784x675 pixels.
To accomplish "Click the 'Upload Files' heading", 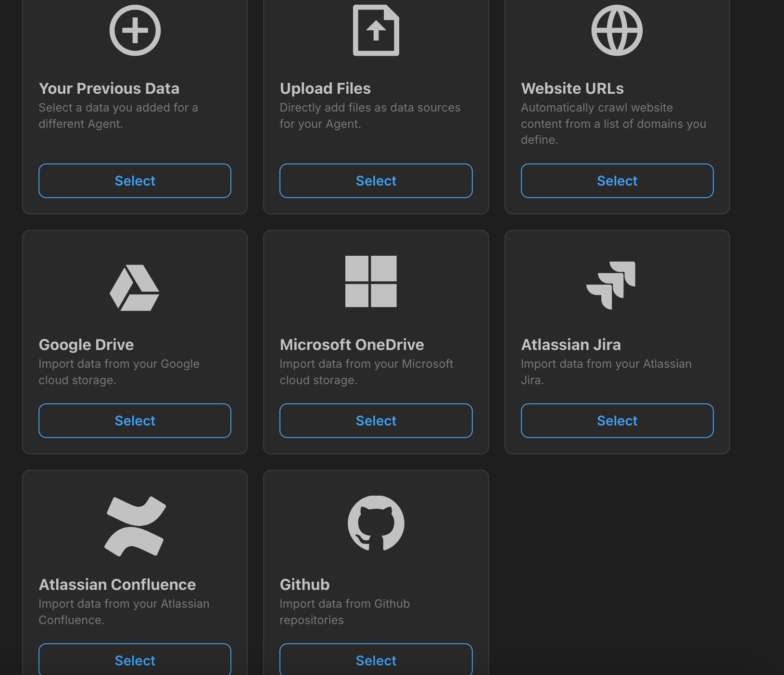I will [x=325, y=88].
